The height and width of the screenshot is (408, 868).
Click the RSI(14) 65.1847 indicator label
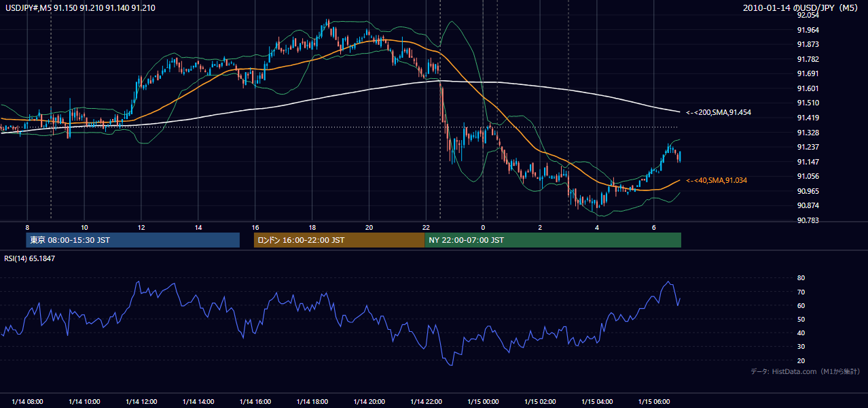point(29,258)
